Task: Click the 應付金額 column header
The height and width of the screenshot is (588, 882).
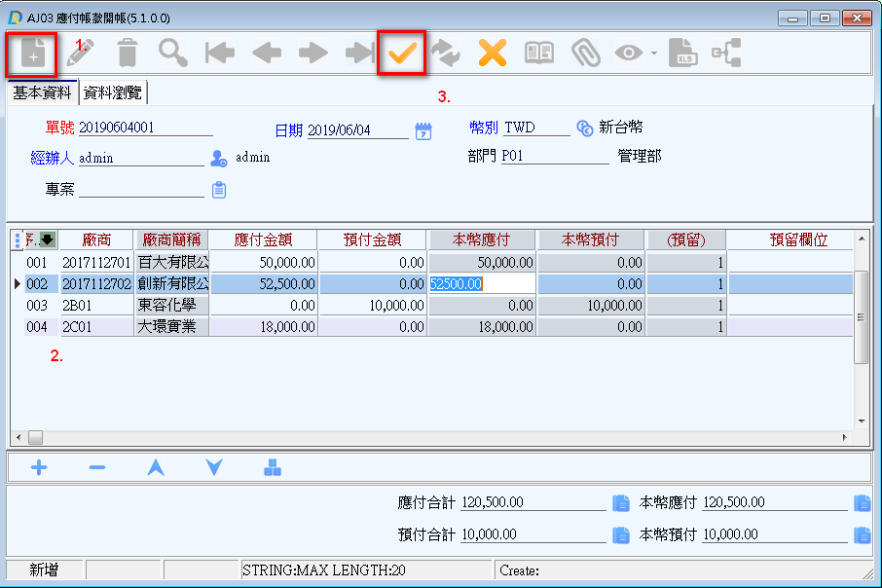Action: click(x=263, y=239)
